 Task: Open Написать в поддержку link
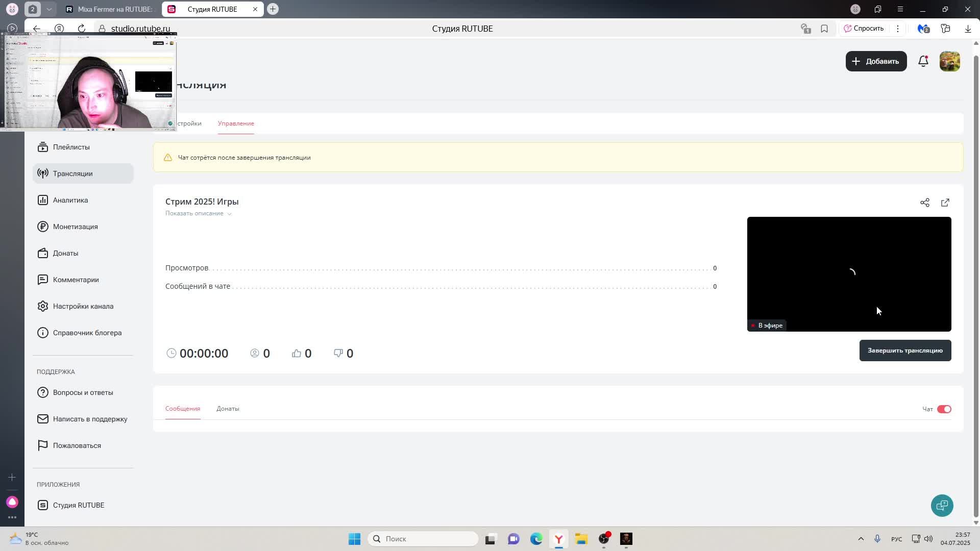pyautogui.click(x=90, y=419)
